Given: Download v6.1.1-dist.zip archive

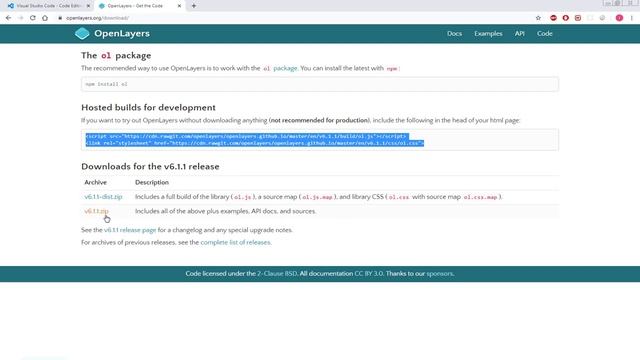Looking at the screenshot, I should 103,197.
